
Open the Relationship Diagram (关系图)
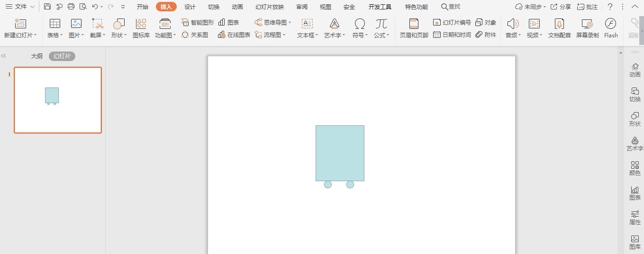coord(195,35)
